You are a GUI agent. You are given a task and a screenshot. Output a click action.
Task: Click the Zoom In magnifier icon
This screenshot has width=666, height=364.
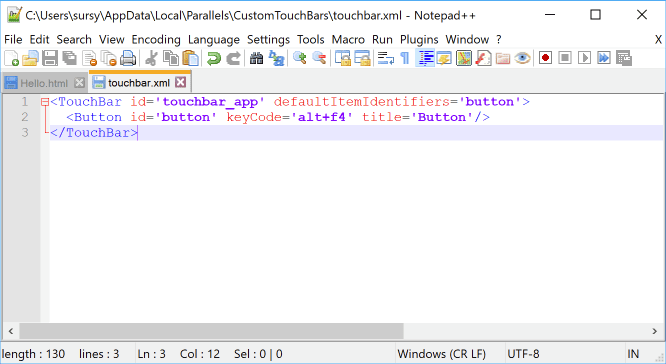pyautogui.click(x=300, y=58)
